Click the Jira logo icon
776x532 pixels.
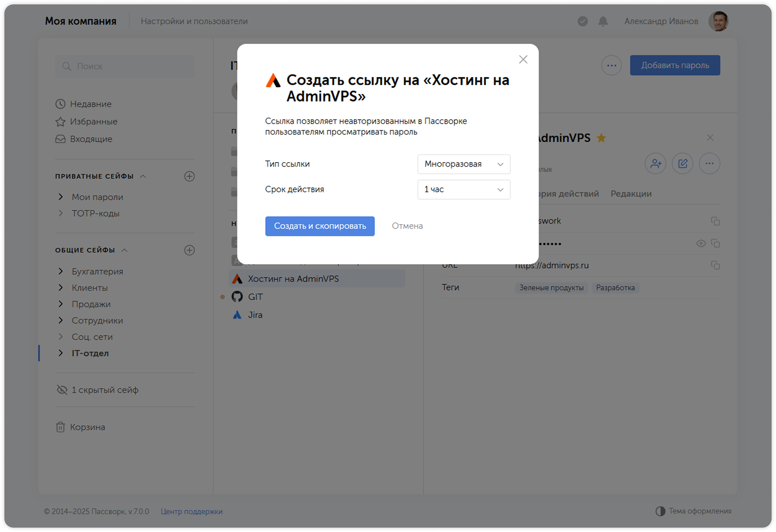click(x=237, y=315)
